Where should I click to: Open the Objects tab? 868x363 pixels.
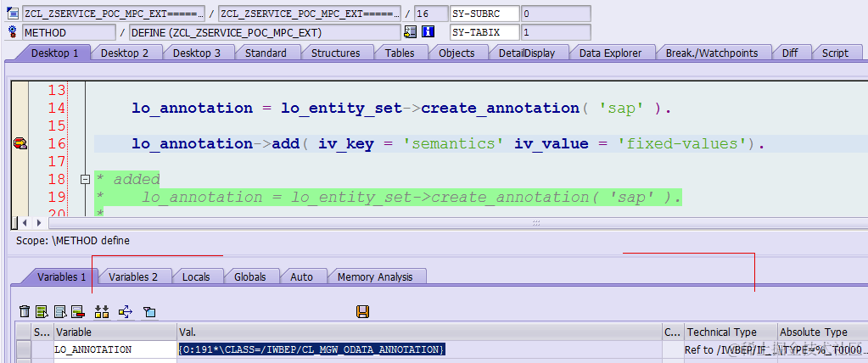pyautogui.click(x=456, y=53)
